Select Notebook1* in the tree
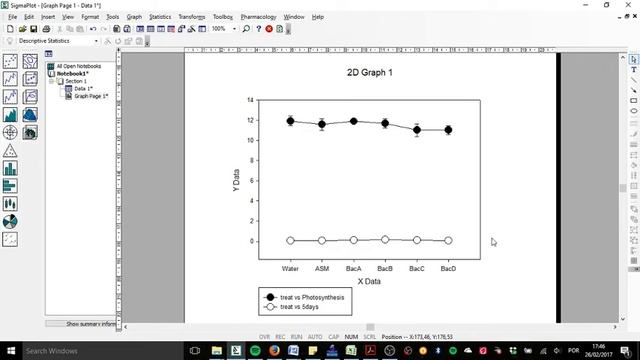The height and width of the screenshot is (360, 640). (x=72, y=73)
